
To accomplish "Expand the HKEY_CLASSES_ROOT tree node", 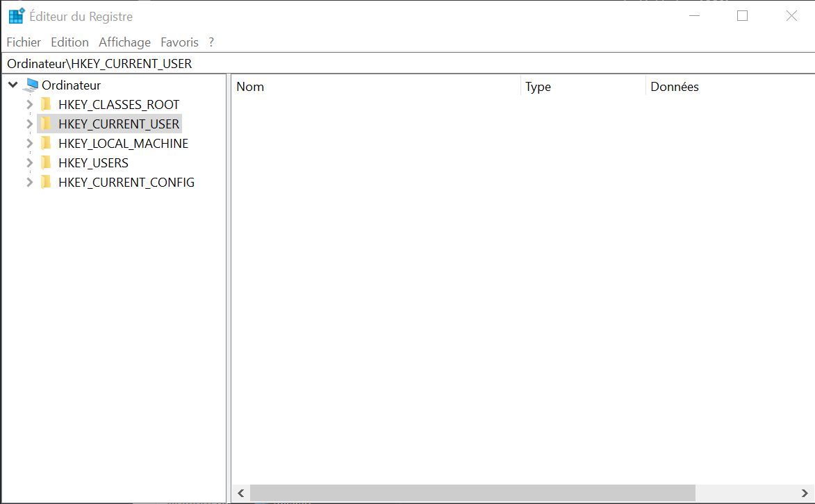I will click(29, 104).
